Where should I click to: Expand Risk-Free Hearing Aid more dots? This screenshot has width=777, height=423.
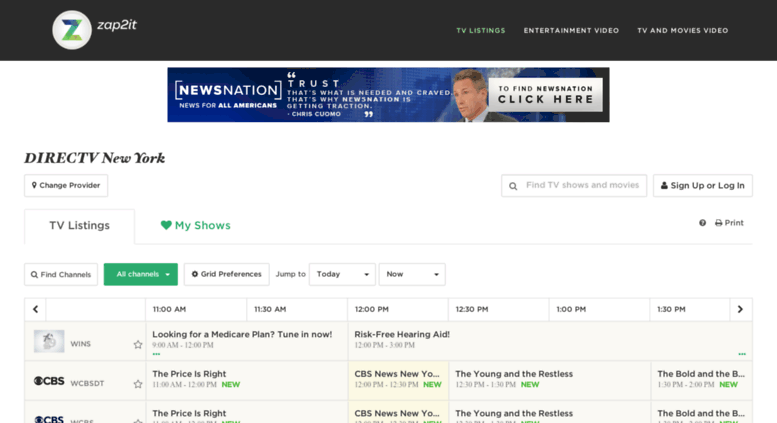pyautogui.click(x=742, y=354)
